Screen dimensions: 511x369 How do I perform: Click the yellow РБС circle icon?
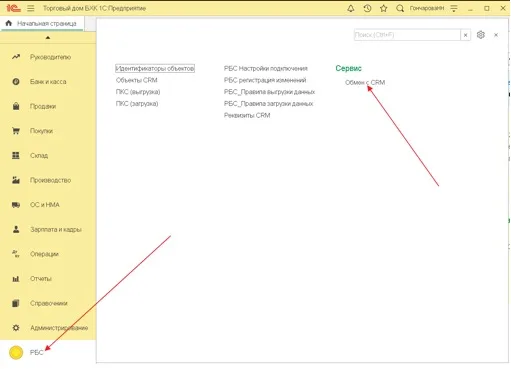[16, 353]
